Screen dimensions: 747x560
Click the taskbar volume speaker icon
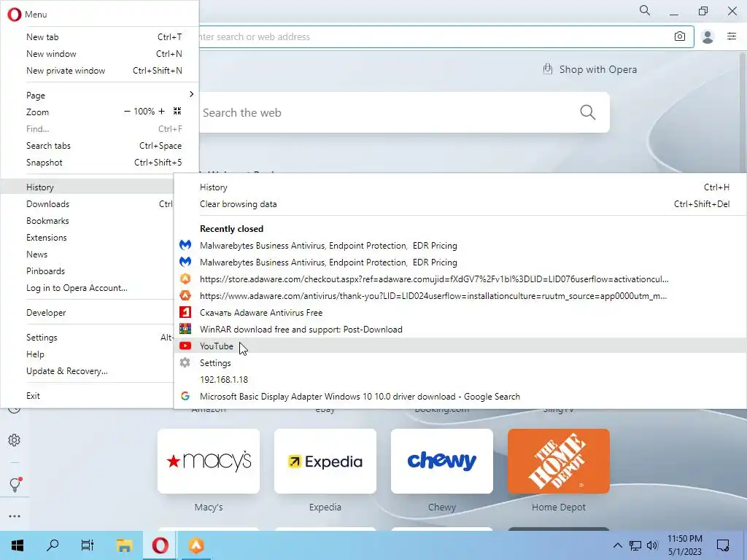652,545
